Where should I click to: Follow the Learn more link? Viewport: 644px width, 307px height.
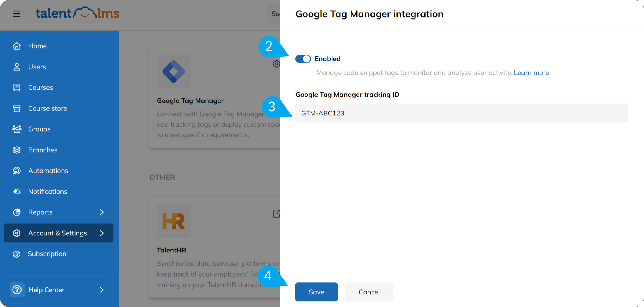click(531, 73)
